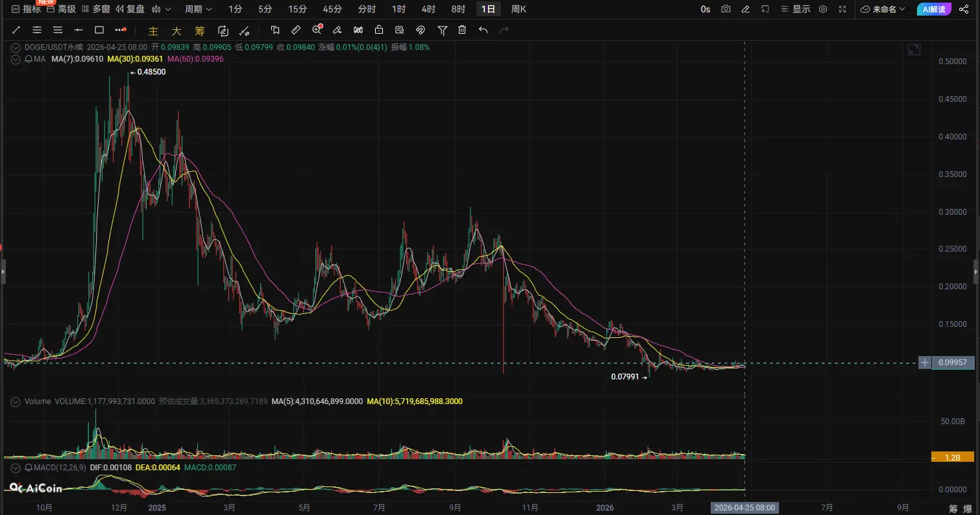The image size is (980, 515).
Task: Toggle the lock drawings icon
Action: pos(378,30)
